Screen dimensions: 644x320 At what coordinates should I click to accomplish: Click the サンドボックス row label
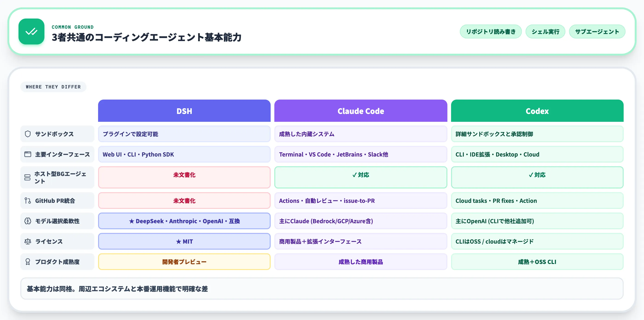[x=57, y=134]
